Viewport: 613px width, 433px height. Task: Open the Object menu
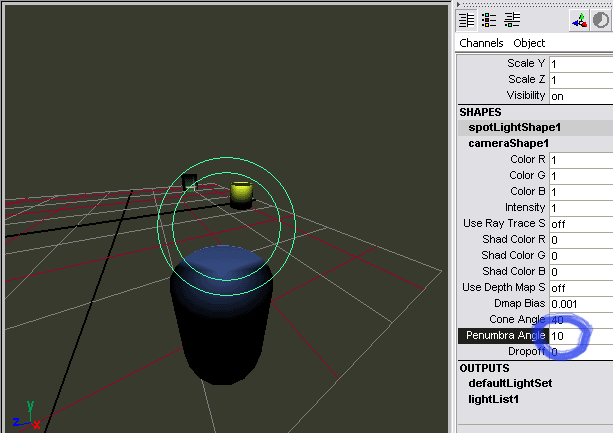tap(529, 43)
